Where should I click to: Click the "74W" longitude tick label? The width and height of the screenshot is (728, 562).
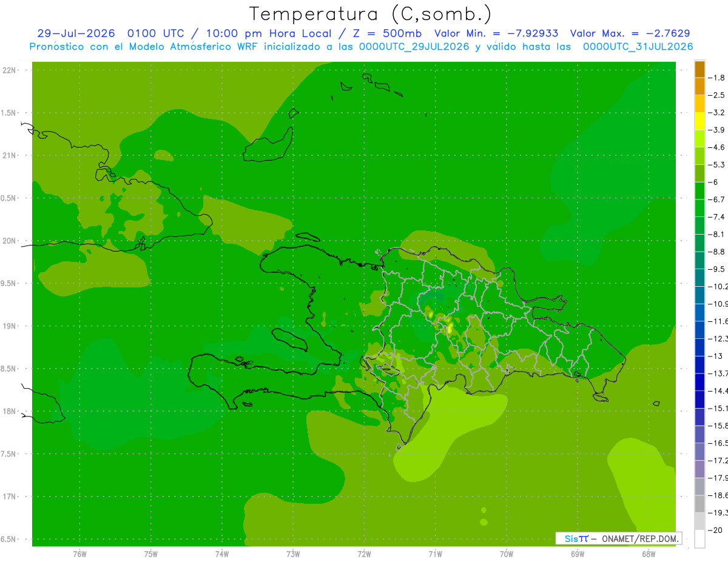tap(222, 554)
